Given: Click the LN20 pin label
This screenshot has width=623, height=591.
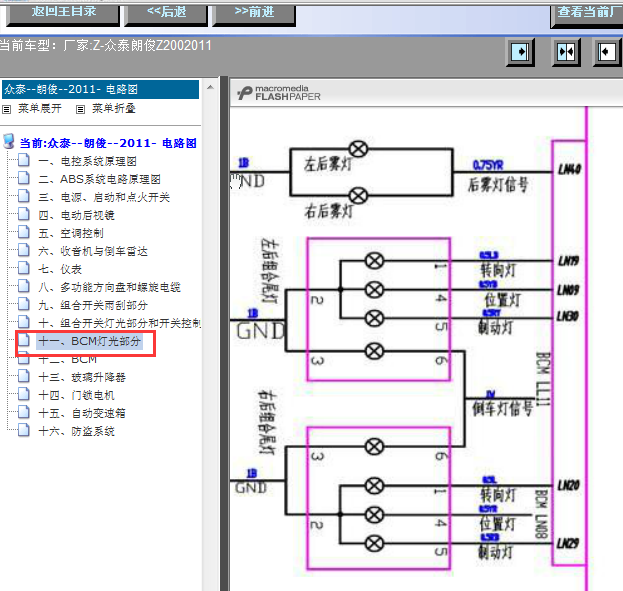Looking at the screenshot, I should [x=569, y=485].
